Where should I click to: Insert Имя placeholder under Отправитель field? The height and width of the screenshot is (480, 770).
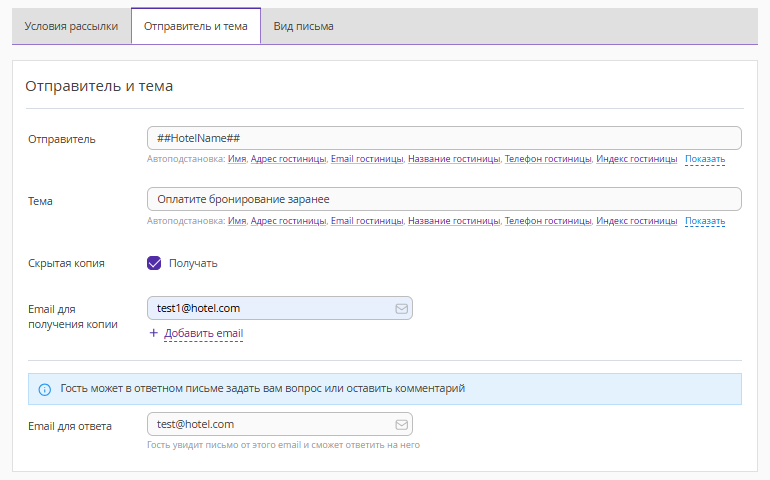click(x=237, y=159)
